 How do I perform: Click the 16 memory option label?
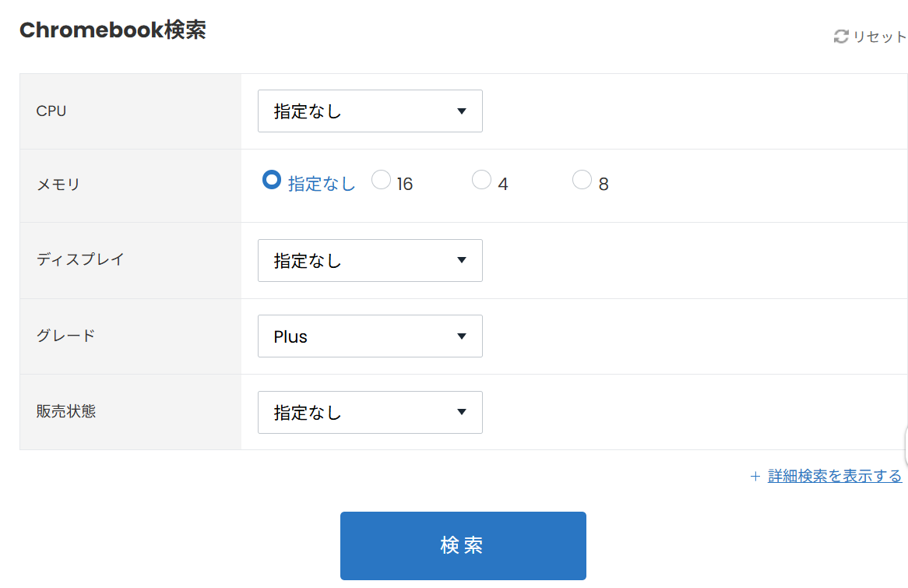pos(405,185)
